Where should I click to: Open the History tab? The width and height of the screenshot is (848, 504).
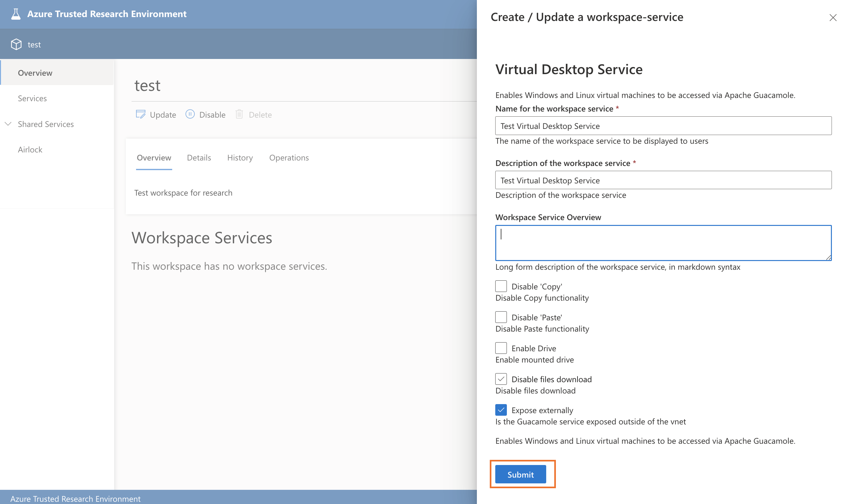(x=240, y=158)
